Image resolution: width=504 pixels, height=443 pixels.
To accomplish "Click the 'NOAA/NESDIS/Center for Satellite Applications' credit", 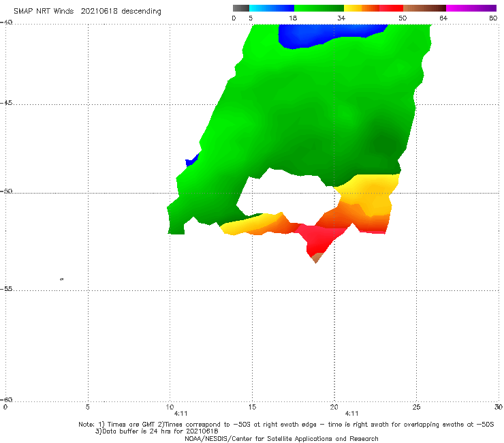I will pos(281,439).
